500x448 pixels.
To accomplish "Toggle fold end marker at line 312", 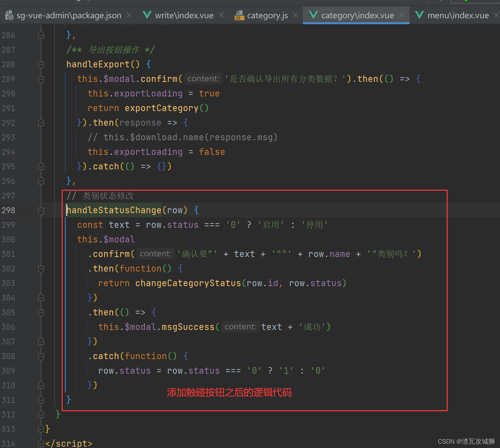I will 41,415.
